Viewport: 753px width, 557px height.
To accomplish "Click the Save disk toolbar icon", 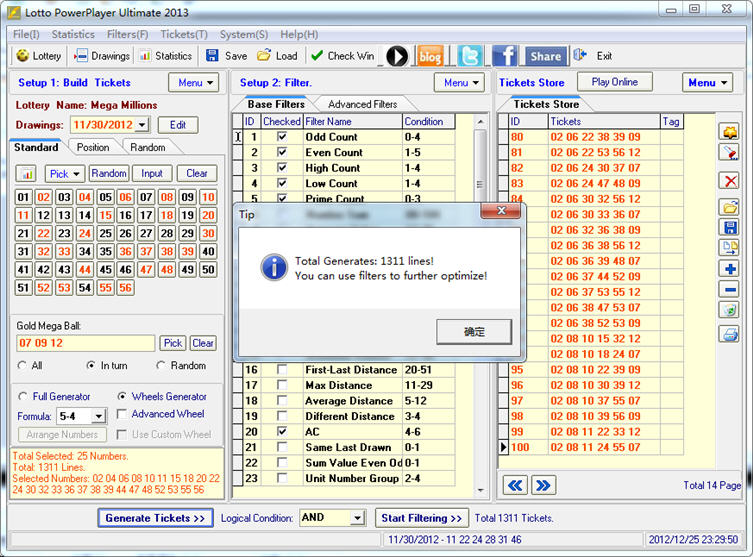I will (212, 55).
